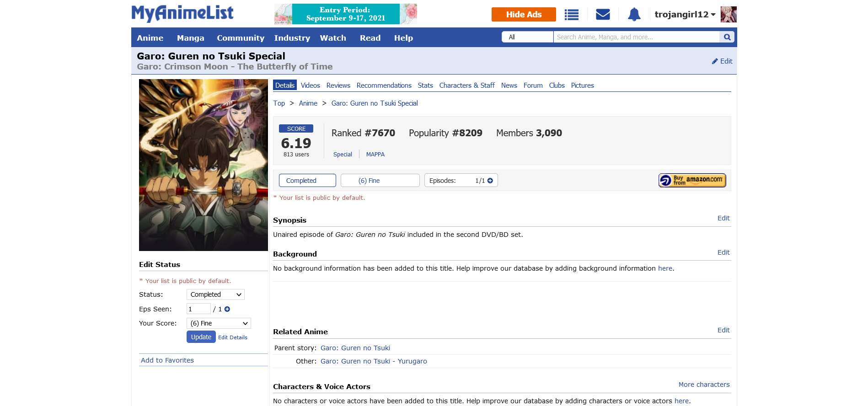Click the trojangirl12 profile avatar
Image resolution: width=868 pixels, height=406 pixels.
[728, 15]
